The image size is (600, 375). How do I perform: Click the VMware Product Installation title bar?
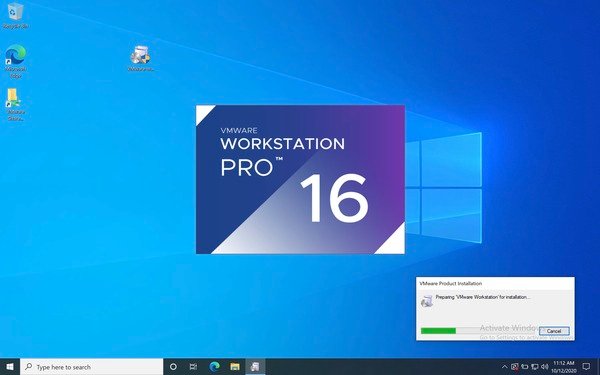click(x=495, y=283)
